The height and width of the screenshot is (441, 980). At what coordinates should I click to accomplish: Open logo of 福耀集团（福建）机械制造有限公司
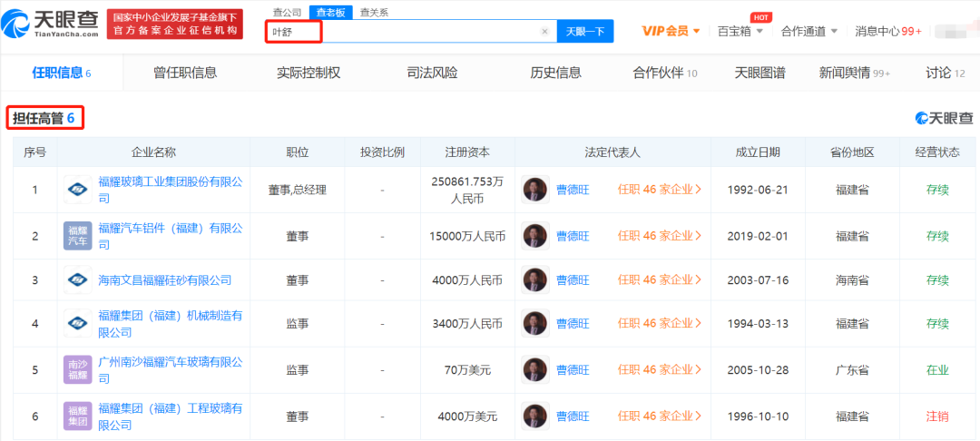pyautogui.click(x=78, y=324)
